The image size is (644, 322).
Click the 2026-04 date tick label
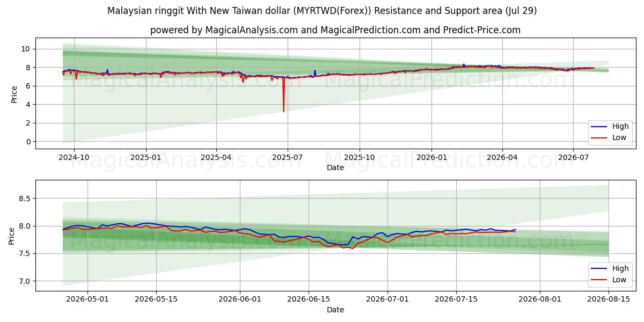pyautogui.click(x=502, y=157)
